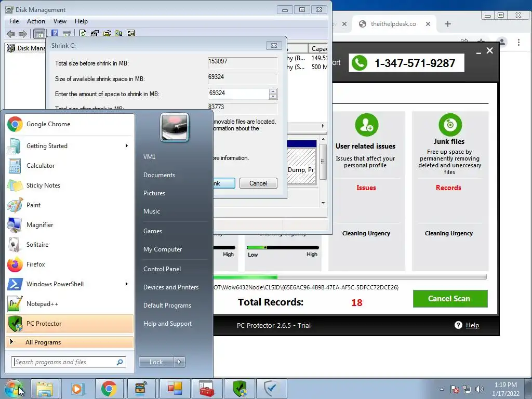Decrease shrink amount with down spinner
Screen dimensions: 532x399
pyautogui.click(x=273, y=96)
